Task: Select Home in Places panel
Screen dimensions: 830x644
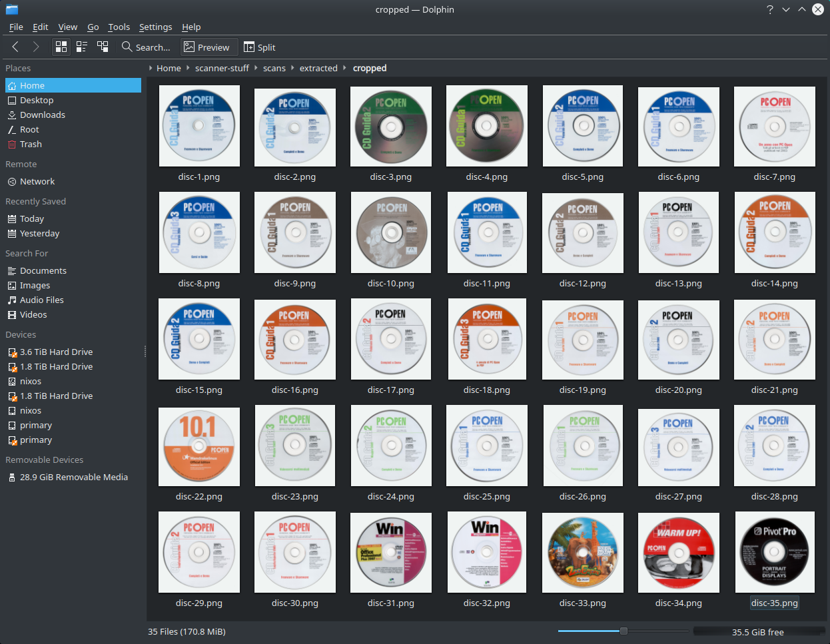Action: [x=73, y=85]
